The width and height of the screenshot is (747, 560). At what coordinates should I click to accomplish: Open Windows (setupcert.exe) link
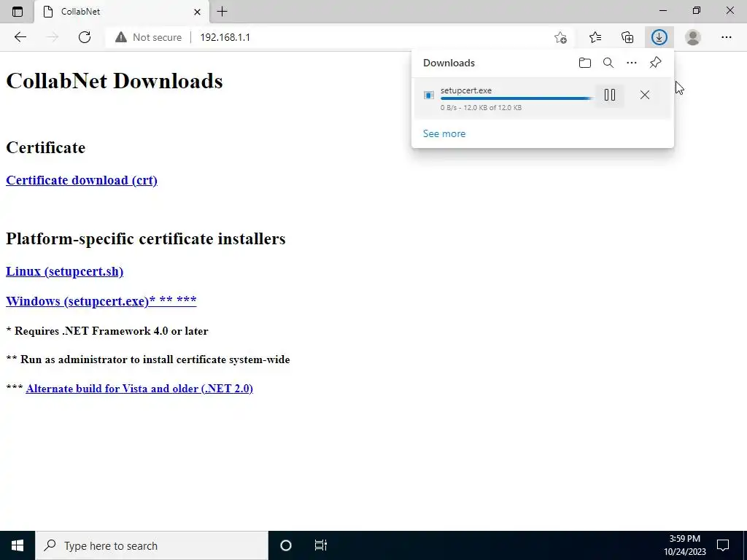101,301
